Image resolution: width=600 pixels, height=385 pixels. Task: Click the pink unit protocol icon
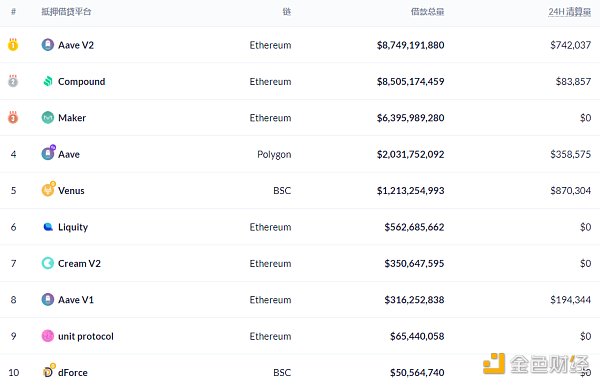pos(47,336)
